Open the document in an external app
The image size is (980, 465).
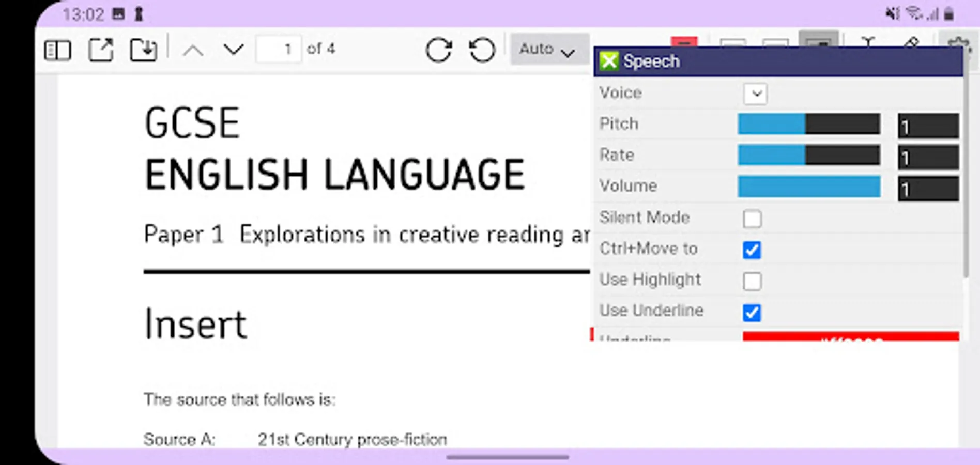(101, 49)
